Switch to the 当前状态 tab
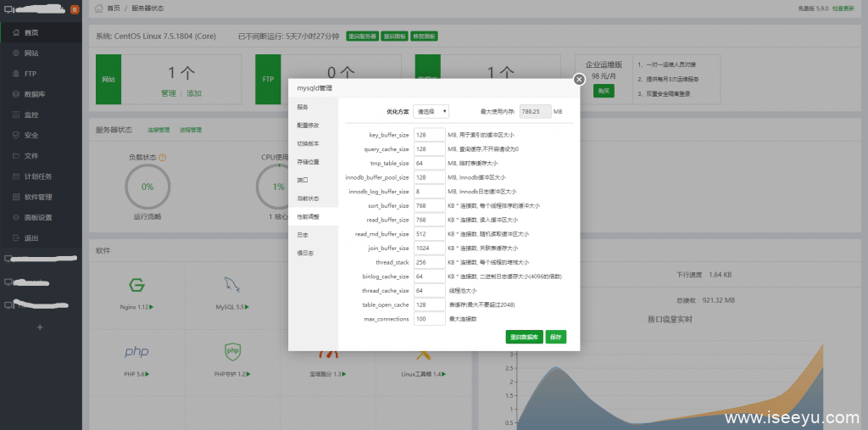 314,198
